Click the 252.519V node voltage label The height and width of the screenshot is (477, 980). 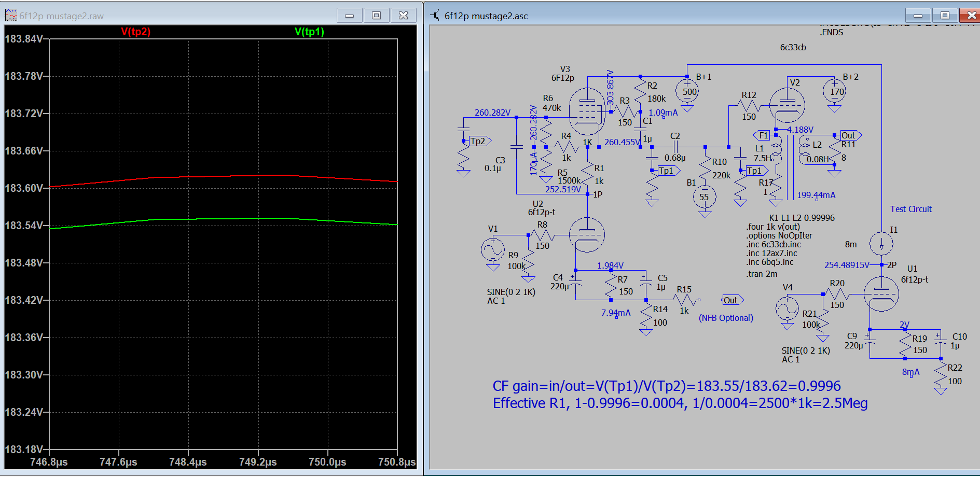(563, 190)
